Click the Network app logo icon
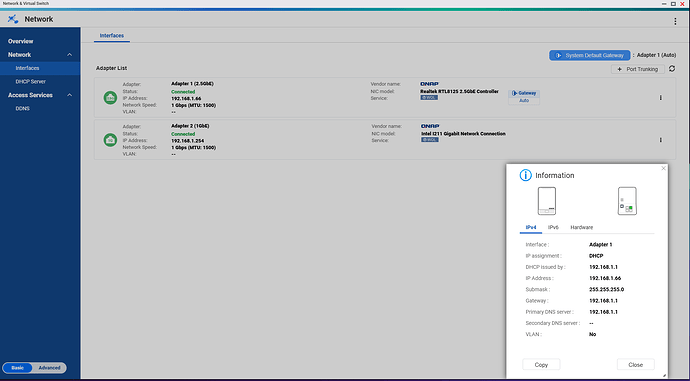The image size is (690, 381). (x=13, y=19)
